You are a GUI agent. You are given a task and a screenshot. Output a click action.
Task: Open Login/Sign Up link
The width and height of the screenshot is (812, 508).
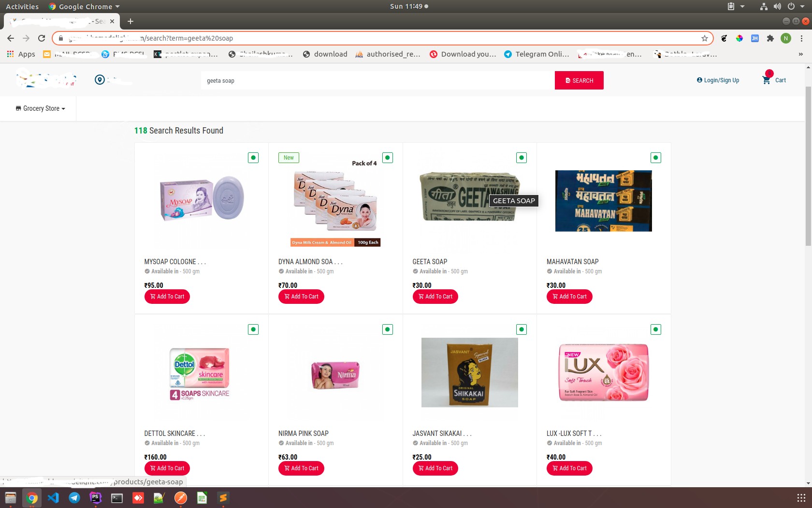click(x=718, y=80)
